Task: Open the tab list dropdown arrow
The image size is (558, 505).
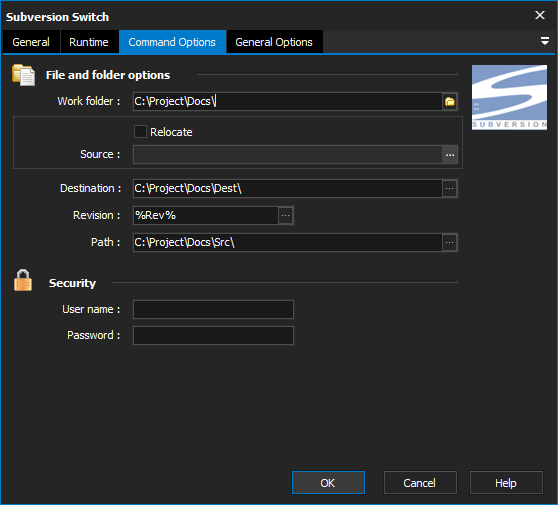Action: click(544, 41)
